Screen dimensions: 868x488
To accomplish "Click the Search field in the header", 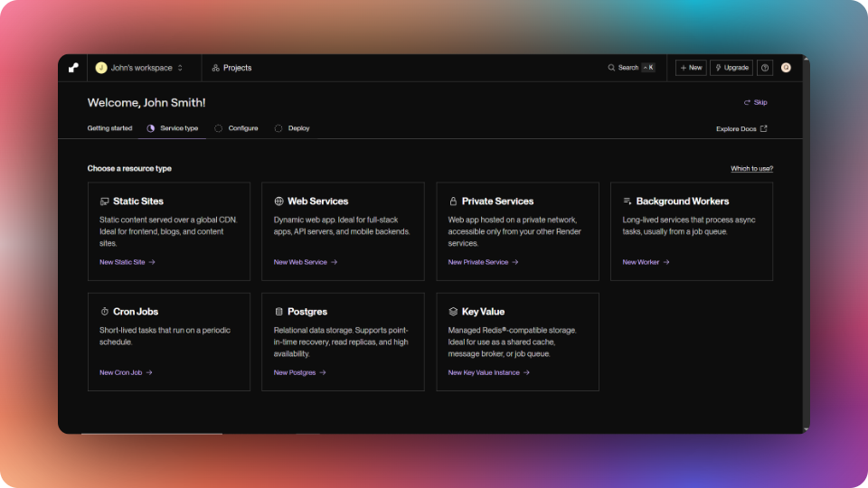I will pyautogui.click(x=632, y=68).
